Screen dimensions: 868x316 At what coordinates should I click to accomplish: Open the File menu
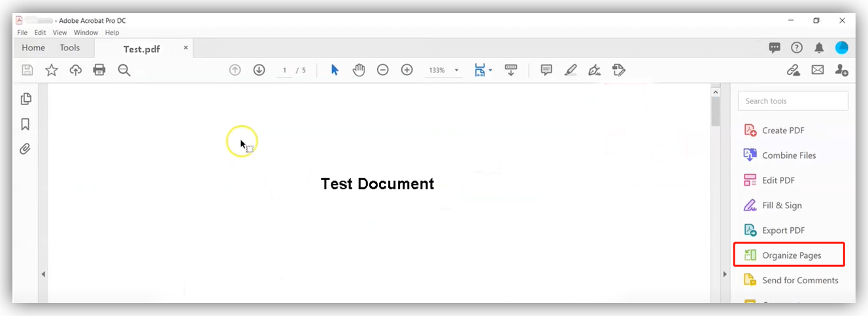[22, 33]
